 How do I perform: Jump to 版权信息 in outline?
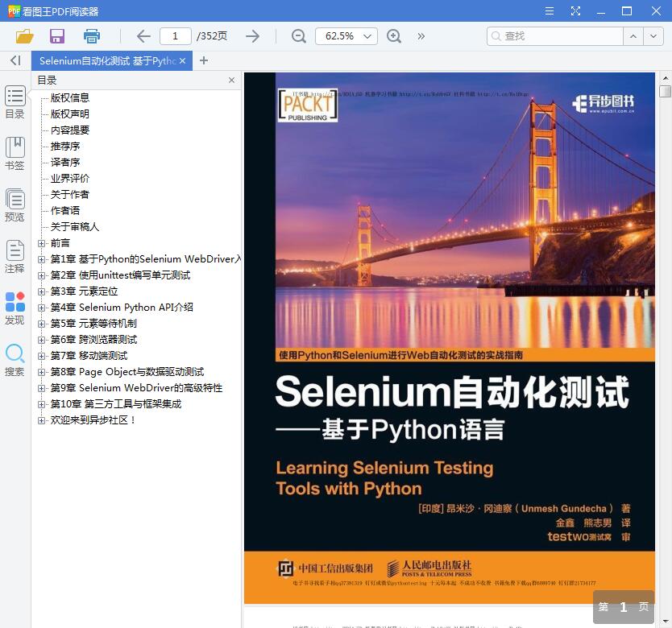[70, 97]
